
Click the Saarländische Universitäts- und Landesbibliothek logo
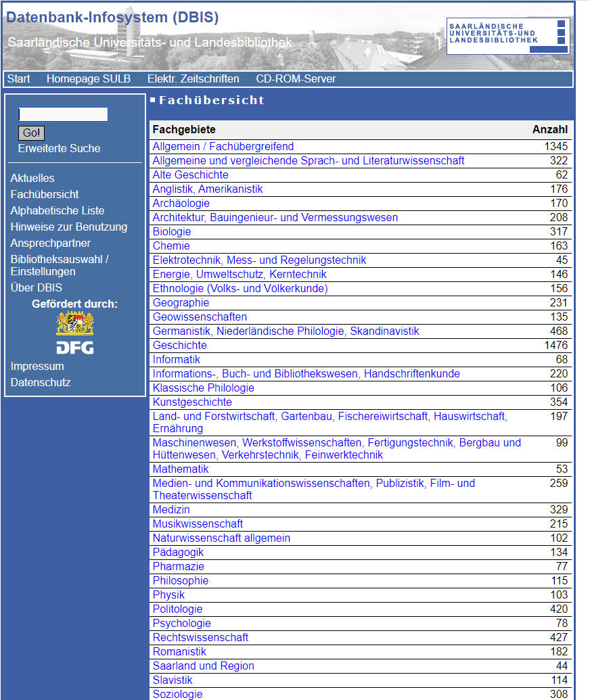click(x=508, y=36)
